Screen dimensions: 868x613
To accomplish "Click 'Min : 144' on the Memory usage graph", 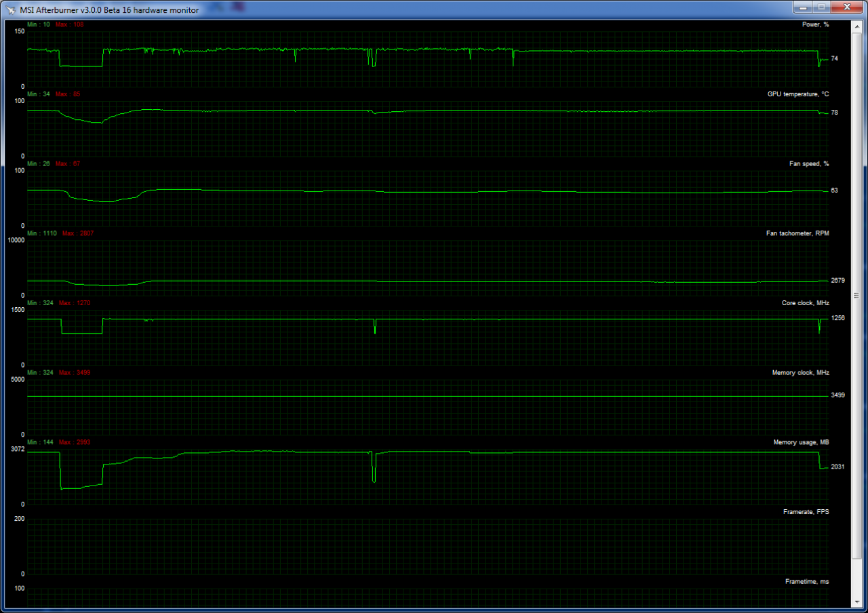I will pyautogui.click(x=41, y=442).
